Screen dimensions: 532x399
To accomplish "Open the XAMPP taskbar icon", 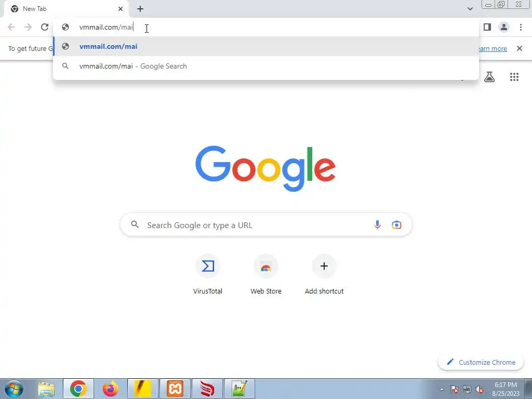I will click(175, 389).
